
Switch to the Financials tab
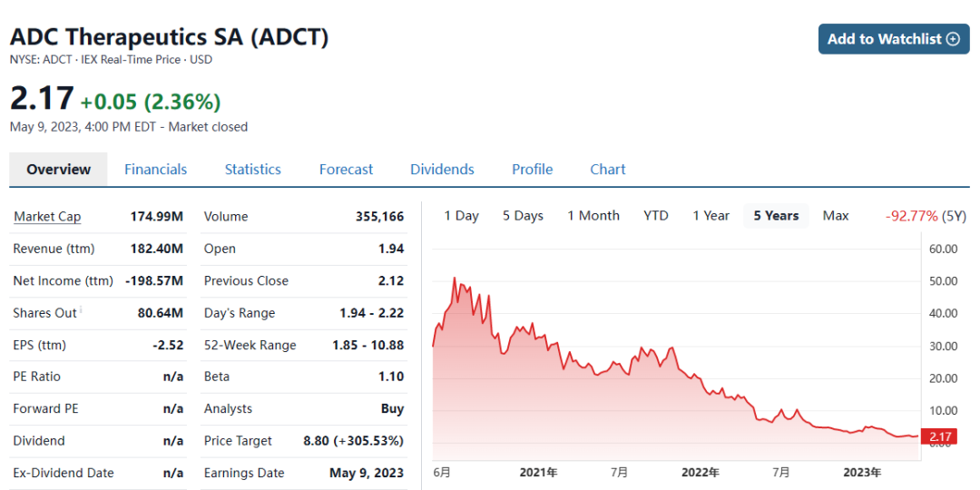tap(155, 170)
